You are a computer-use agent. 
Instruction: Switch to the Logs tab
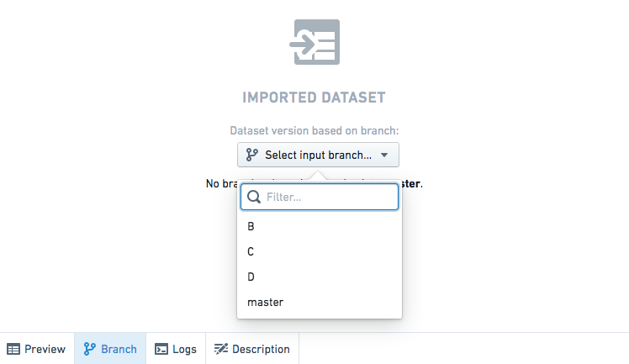coord(176,349)
